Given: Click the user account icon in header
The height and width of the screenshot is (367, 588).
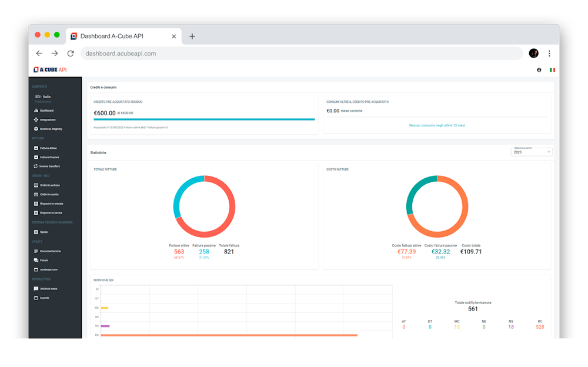Looking at the screenshot, I should [539, 70].
